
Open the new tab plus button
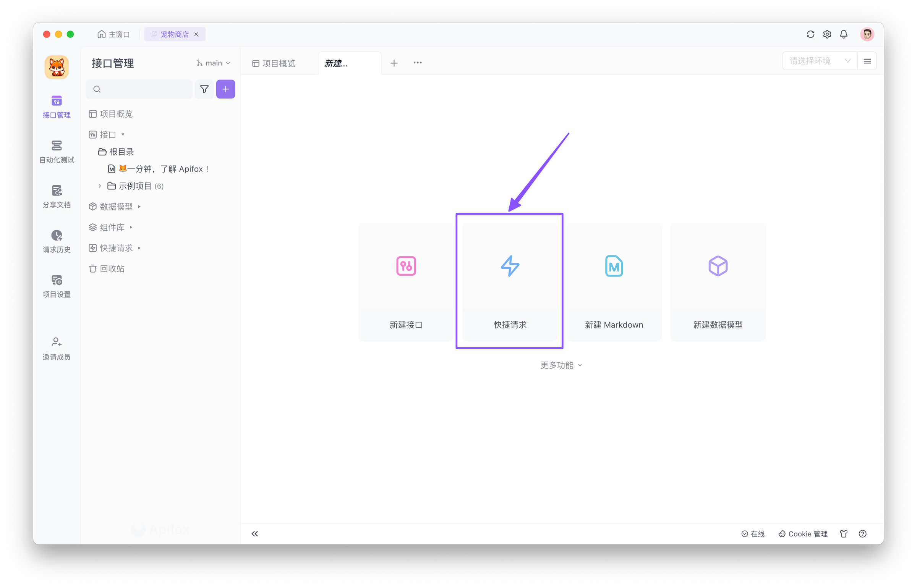(394, 63)
